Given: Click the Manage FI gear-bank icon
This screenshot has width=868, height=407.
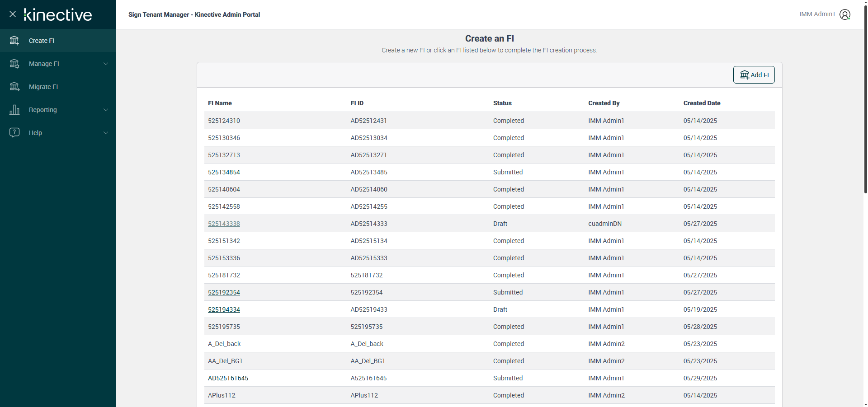Looking at the screenshot, I should pyautogui.click(x=14, y=64).
